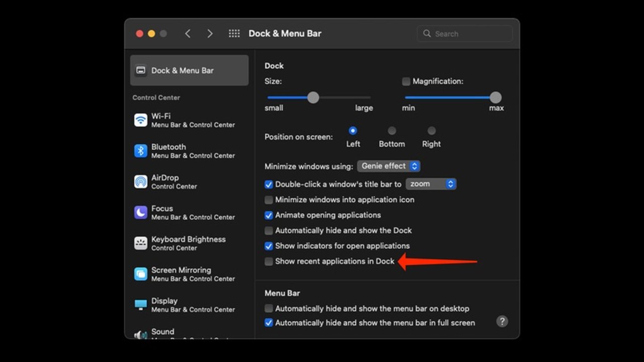This screenshot has height=362, width=644.
Task: Expand the zoom action dropdown
Action: tap(431, 184)
